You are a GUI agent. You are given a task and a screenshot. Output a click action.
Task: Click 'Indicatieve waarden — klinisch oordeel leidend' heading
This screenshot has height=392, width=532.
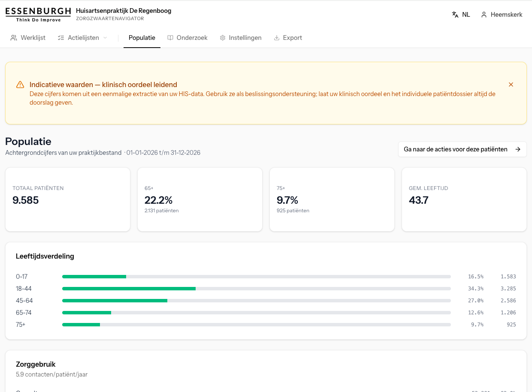coord(103,84)
